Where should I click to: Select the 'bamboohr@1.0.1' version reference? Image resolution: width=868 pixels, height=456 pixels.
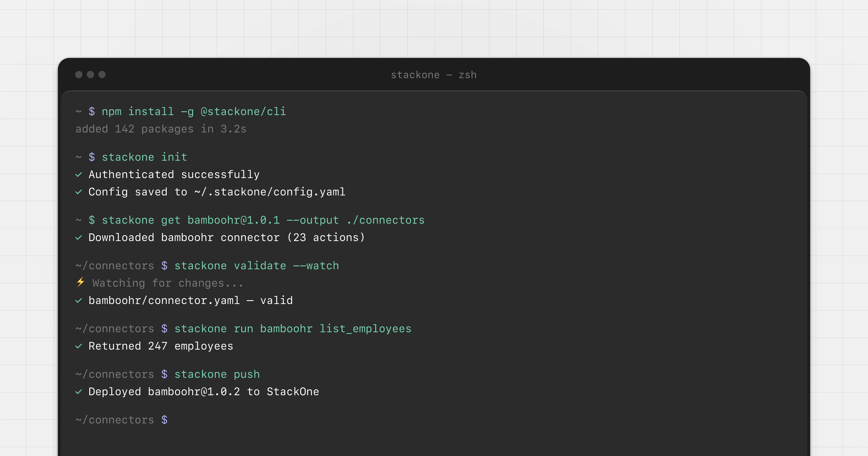(233, 220)
